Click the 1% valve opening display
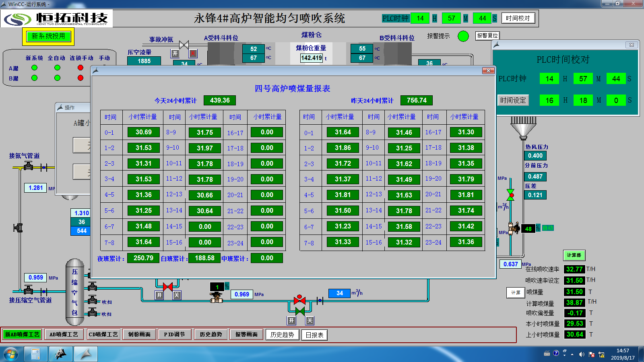 [217, 287]
